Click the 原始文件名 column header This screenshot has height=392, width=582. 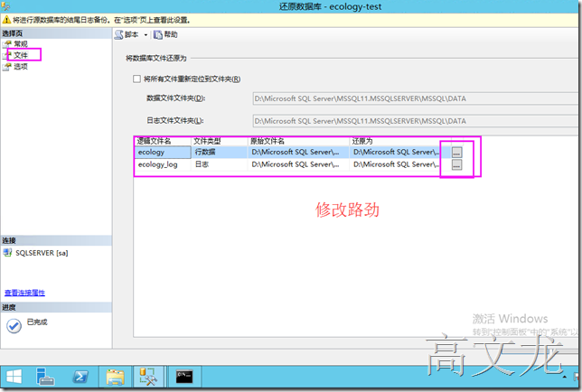[x=298, y=141]
